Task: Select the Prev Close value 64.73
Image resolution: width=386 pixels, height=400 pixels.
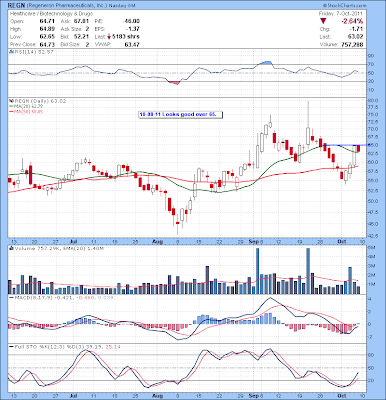Action: tap(47, 44)
